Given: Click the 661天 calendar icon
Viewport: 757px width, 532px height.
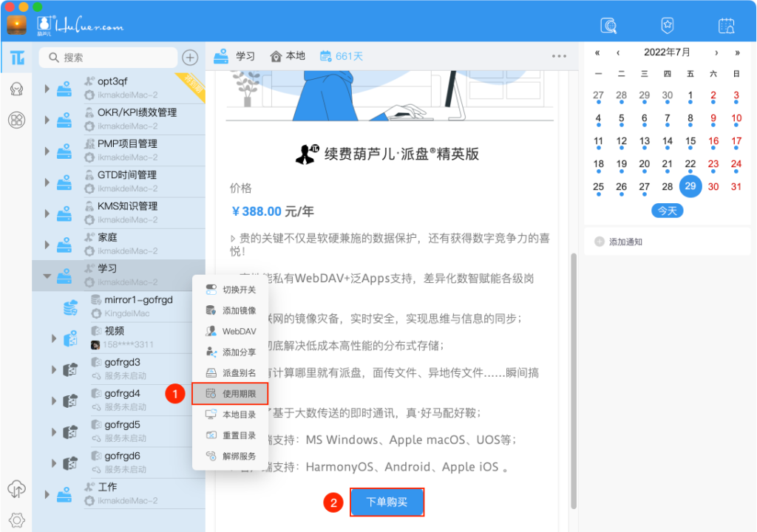Looking at the screenshot, I should point(326,56).
